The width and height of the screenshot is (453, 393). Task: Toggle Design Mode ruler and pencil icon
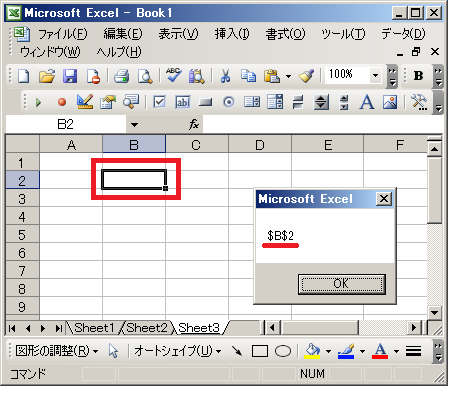click(x=85, y=102)
